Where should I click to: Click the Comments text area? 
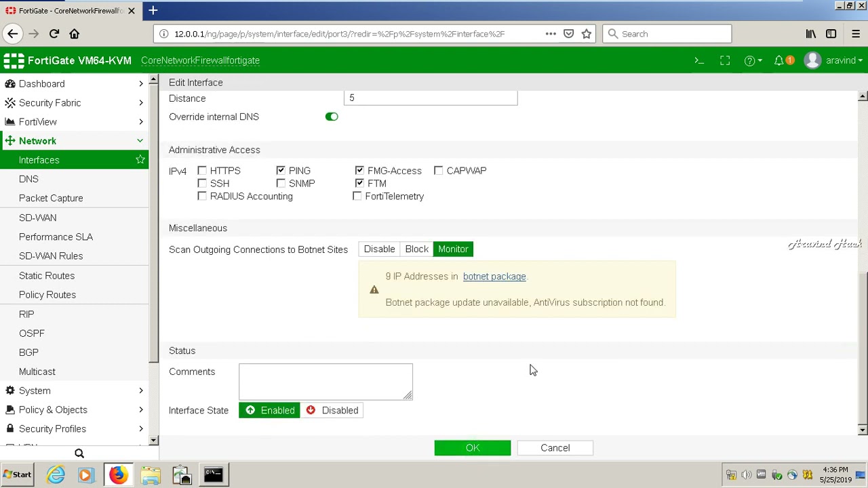pyautogui.click(x=325, y=382)
